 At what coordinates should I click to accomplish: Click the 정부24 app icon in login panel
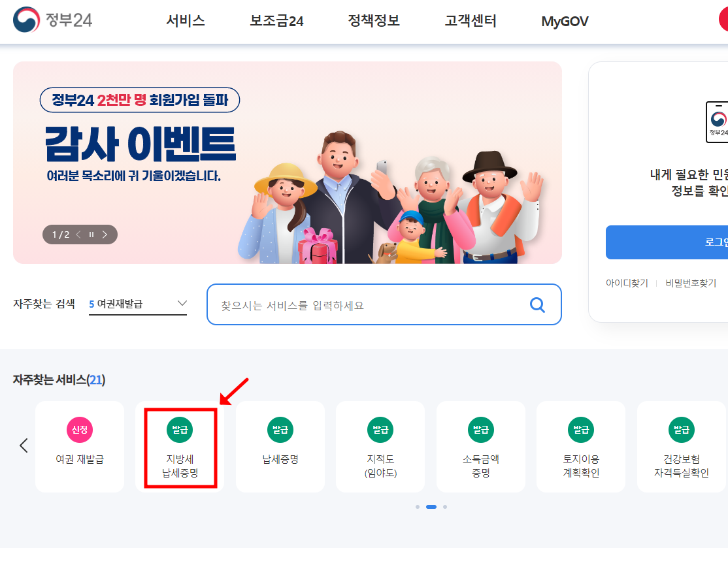pos(717,122)
